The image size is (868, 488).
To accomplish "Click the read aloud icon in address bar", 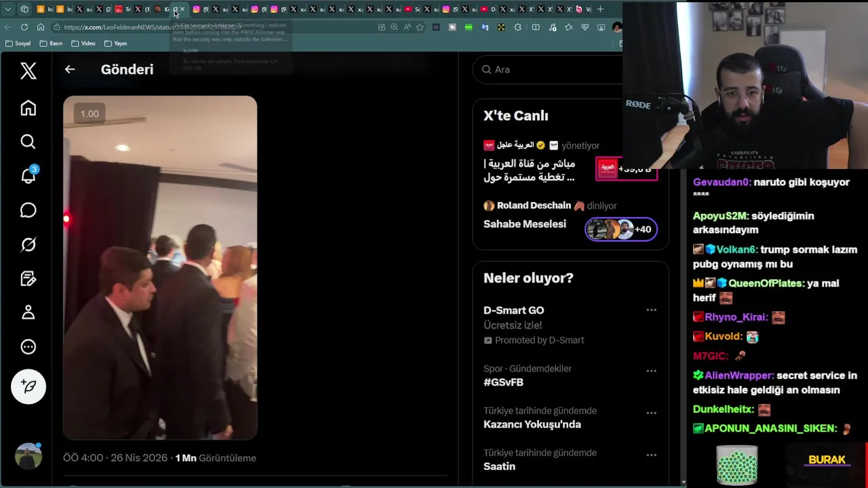I will click(x=407, y=27).
